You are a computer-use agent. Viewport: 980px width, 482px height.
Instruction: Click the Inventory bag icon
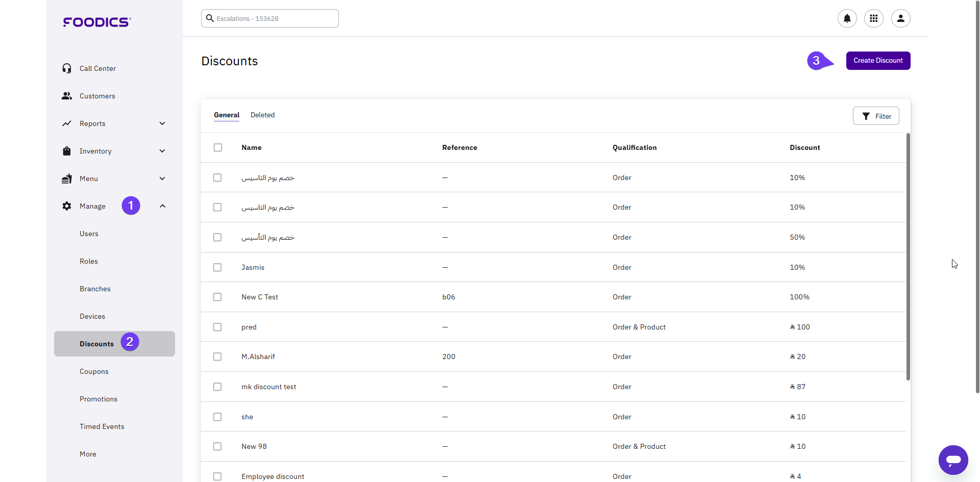pos(67,151)
